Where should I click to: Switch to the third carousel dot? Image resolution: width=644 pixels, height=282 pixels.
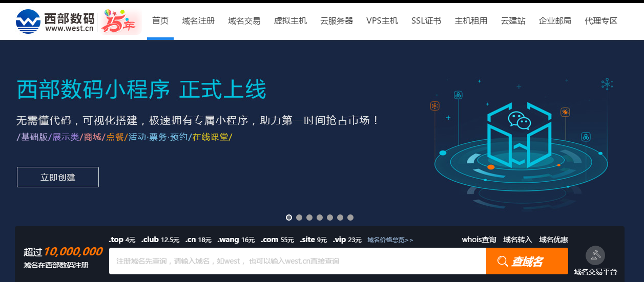tap(309, 218)
